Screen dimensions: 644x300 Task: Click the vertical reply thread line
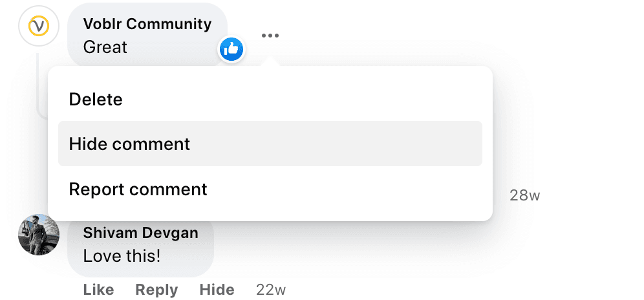coord(38,78)
